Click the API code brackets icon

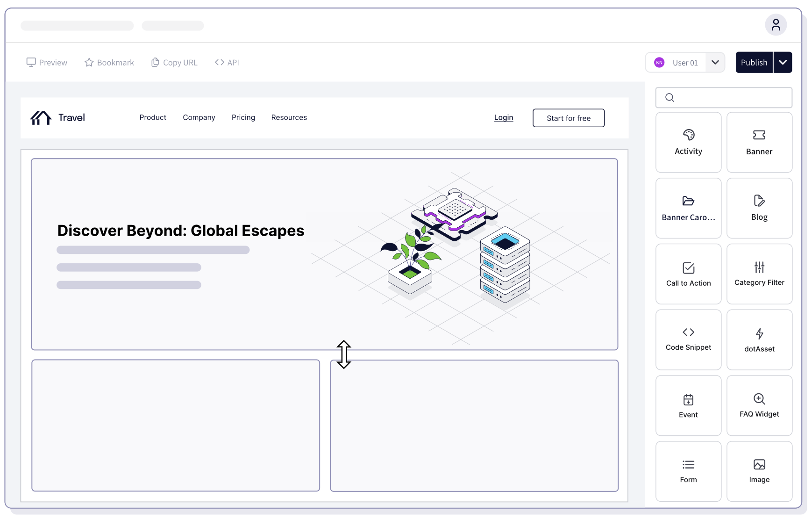(220, 62)
